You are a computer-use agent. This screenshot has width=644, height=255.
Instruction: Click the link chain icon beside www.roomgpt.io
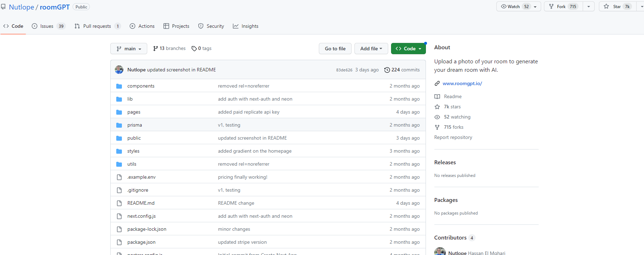[x=437, y=83]
